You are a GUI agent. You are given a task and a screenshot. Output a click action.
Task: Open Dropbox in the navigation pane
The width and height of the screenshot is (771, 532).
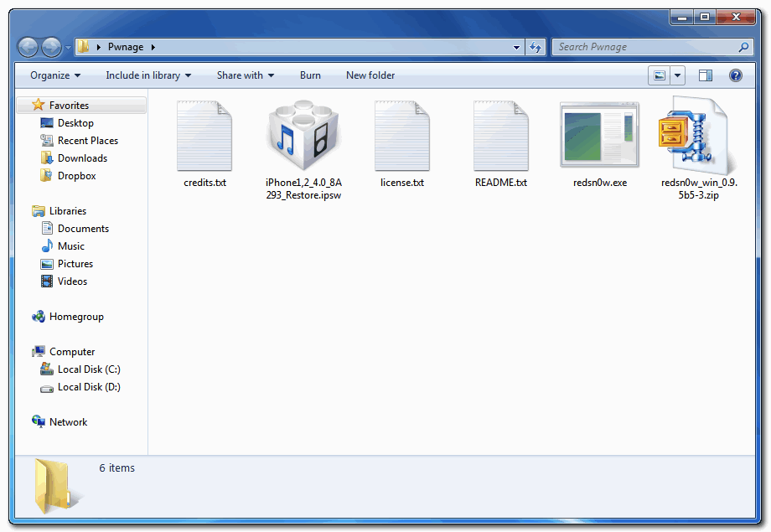[x=68, y=176]
